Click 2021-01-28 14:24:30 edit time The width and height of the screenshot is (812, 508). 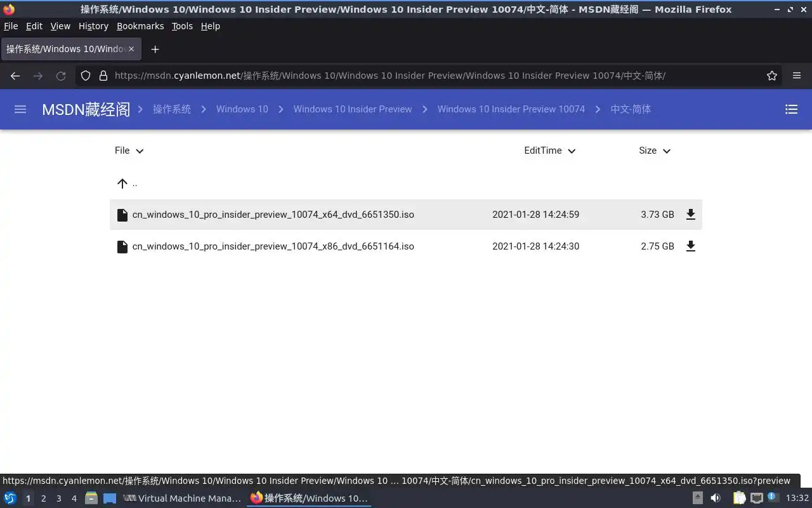[535, 246]
